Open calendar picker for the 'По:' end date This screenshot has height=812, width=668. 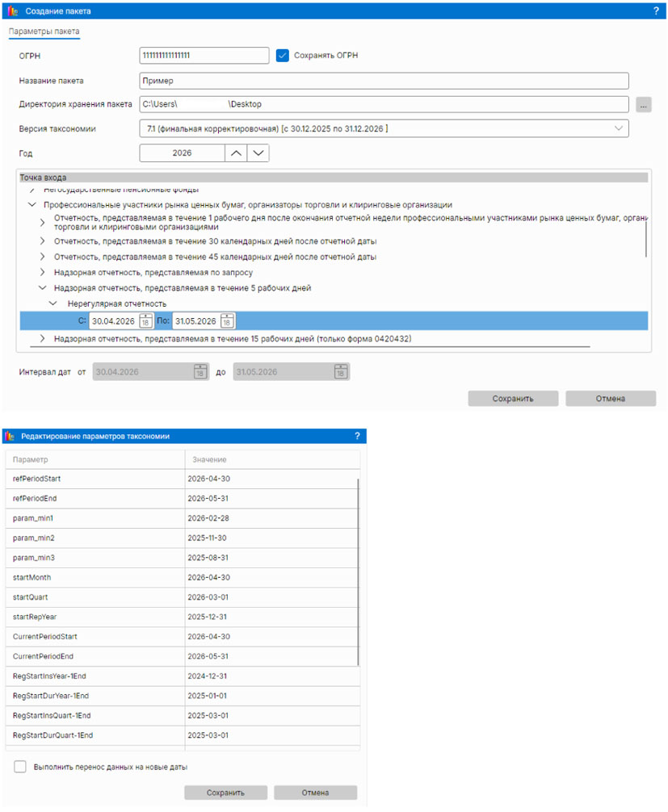(228, 321)
